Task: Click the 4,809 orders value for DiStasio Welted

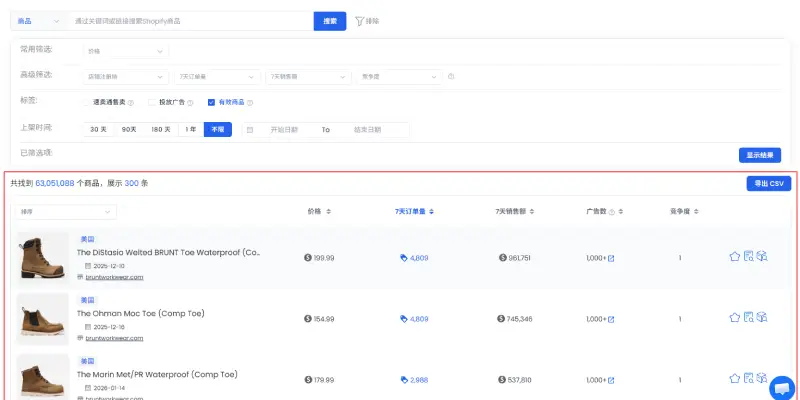Action: [x=419, y=258]
